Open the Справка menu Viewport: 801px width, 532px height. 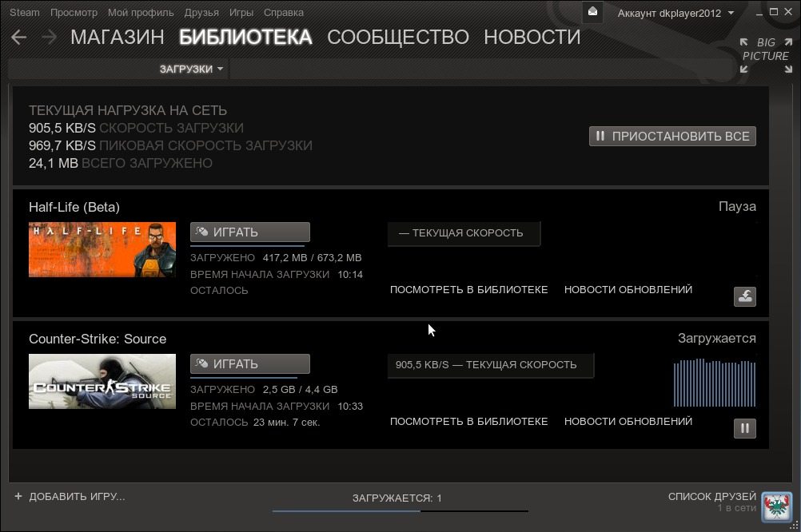tap(284, 12)
